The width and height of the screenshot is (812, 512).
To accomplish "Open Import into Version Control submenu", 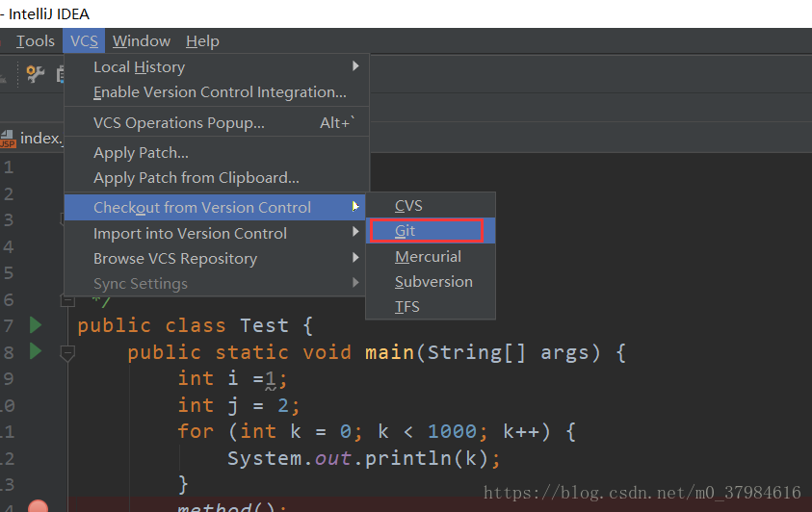I will click(x=215, y=233).
